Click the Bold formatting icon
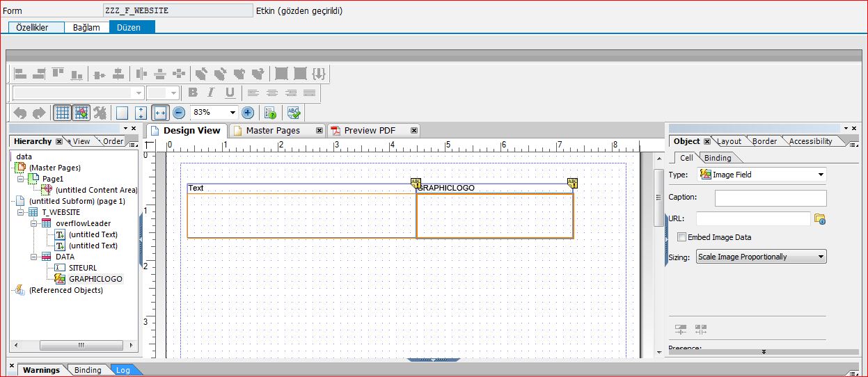This screenshot has height=377, width=868. tap(193, 93)
